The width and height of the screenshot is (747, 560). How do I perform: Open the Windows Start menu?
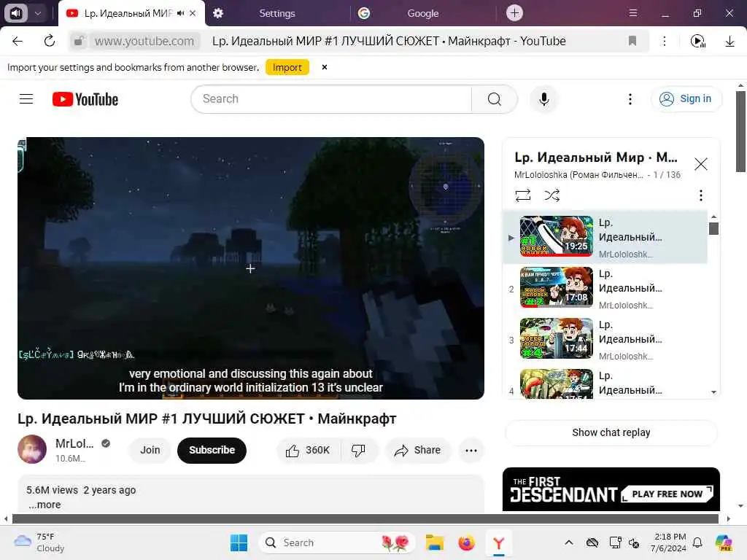239,542
